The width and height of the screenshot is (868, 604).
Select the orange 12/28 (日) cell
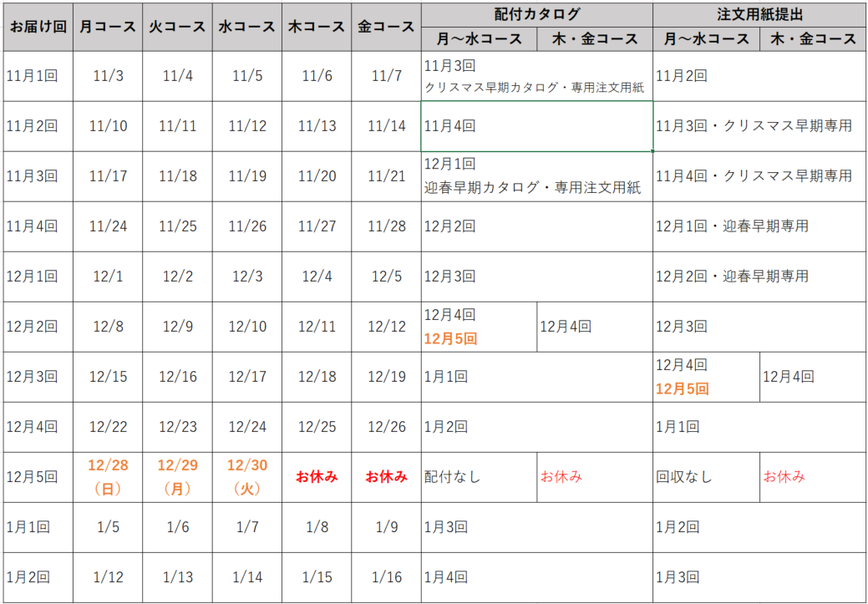108,476
